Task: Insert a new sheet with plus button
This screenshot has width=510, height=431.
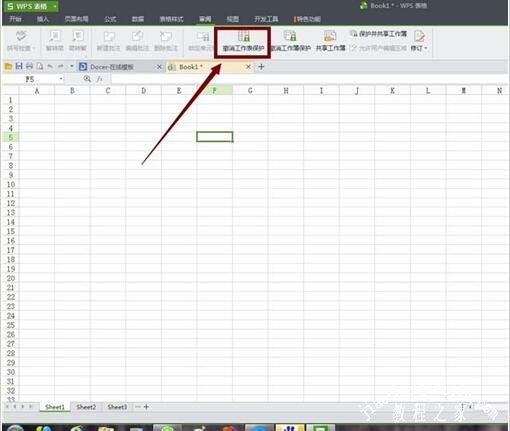Action: click(146, 407)
